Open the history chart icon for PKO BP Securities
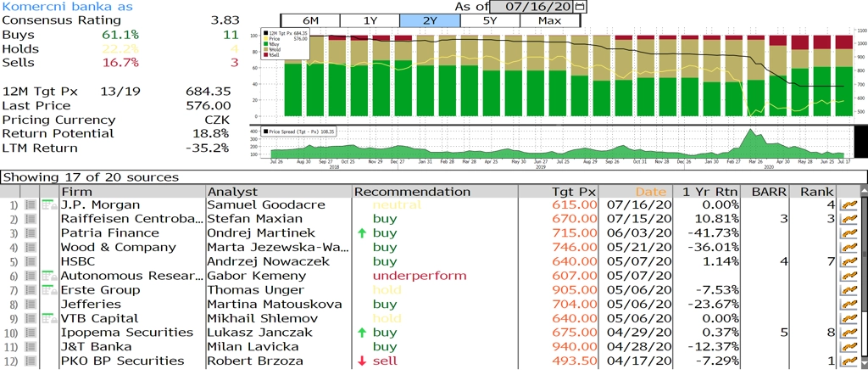The height and width of the screenshot is (375, 868). pyautogui.click(x=847, y=361)
